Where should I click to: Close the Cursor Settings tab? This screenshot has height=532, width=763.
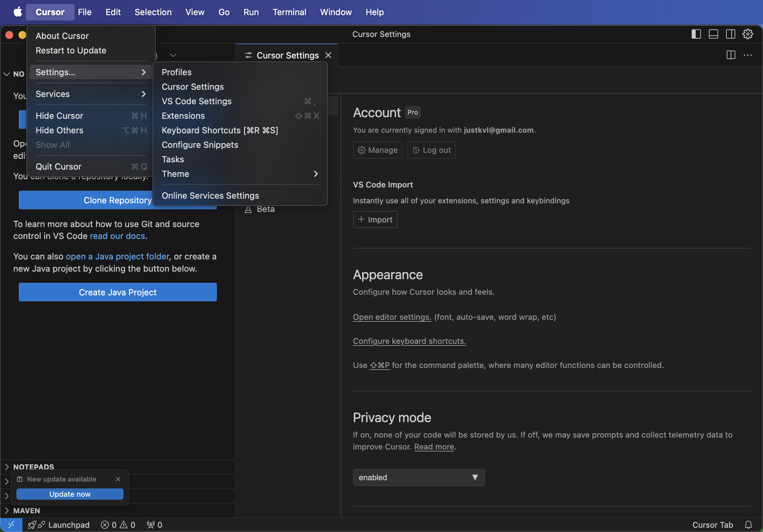coord(328,55)
